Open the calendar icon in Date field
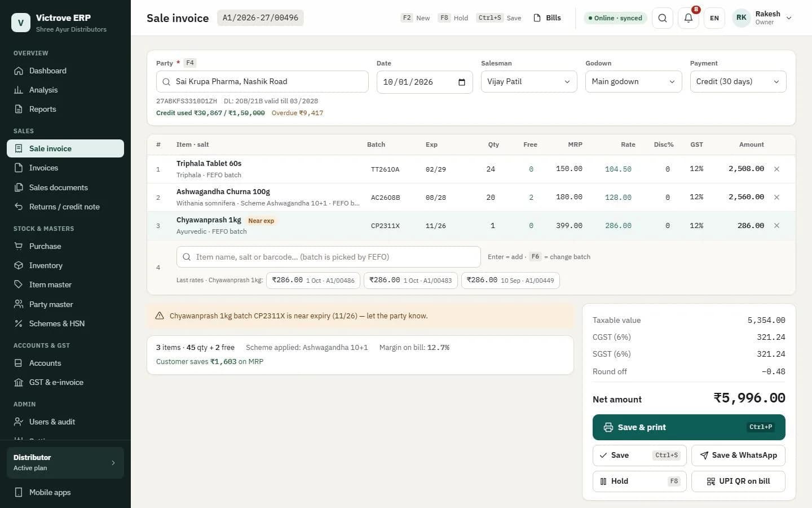 462,82
